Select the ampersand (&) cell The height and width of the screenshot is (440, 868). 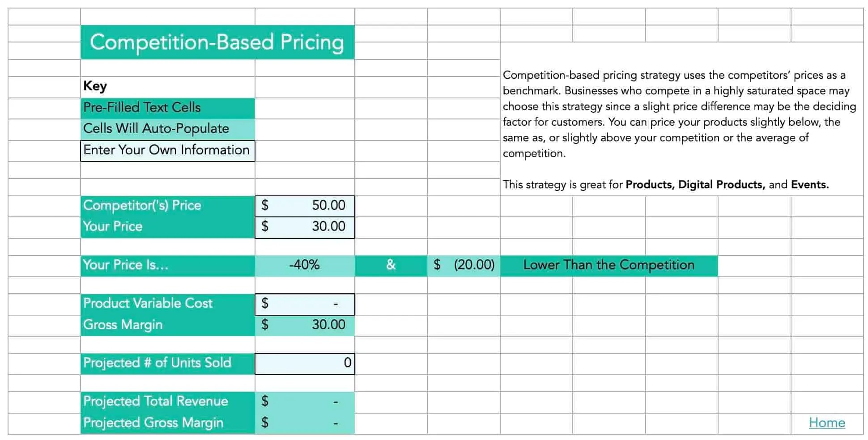coord(391,265)
